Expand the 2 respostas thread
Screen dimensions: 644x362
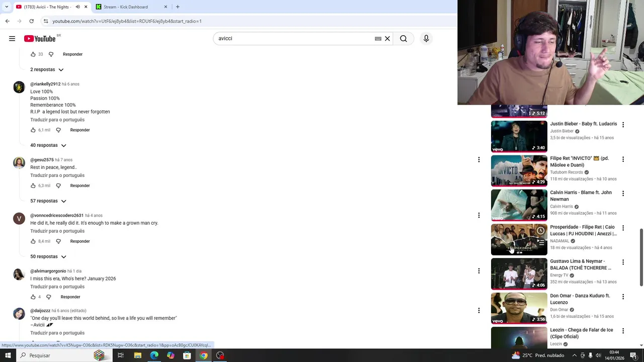click(47, 69)
